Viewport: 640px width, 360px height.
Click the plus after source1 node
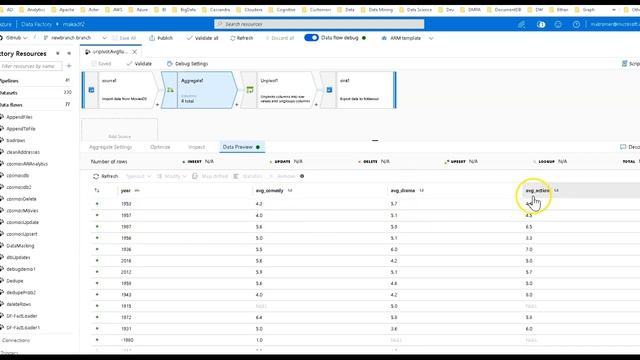tap(157, 105)
